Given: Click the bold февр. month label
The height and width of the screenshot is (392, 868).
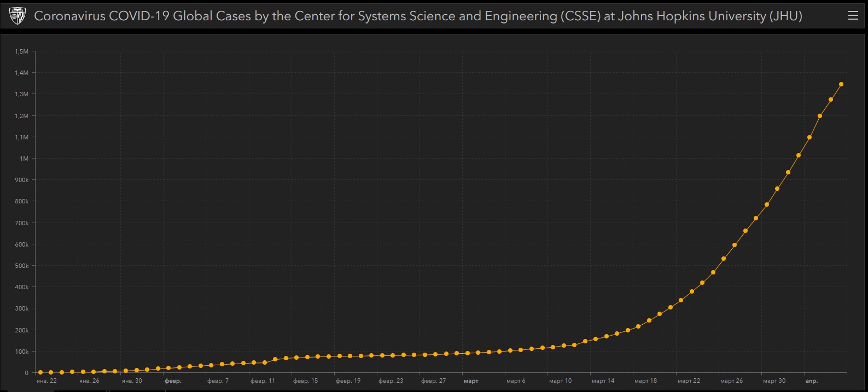Looking at the screenshot, I should [173, 381].
